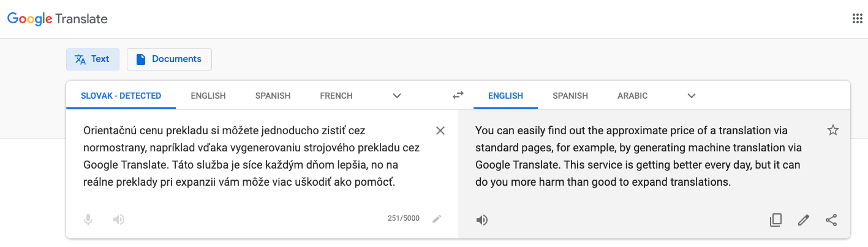
Task: Copy the translation to clipboard
Action: click(x=776, y=220)
